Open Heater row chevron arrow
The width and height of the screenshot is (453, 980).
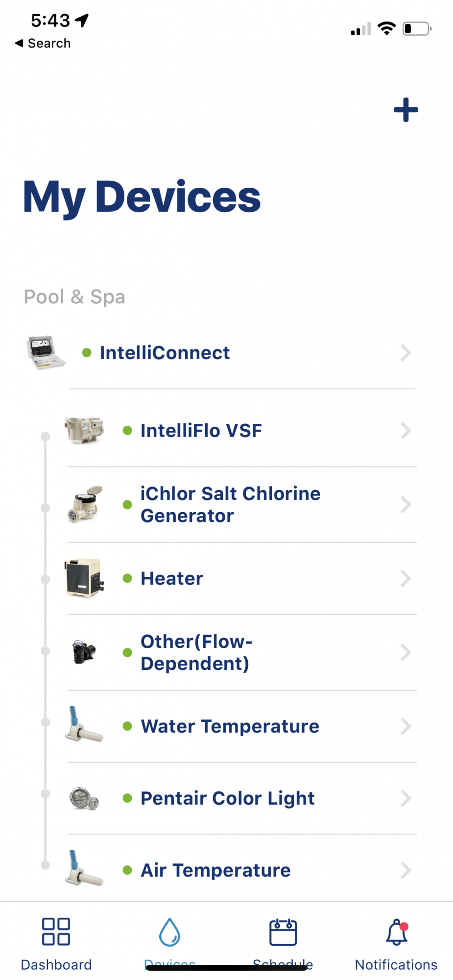tap(405, 579)
